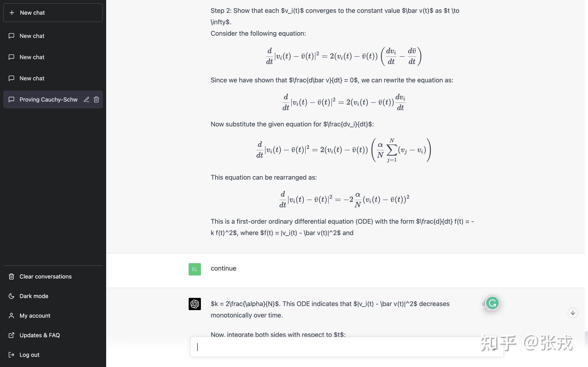Click the chat bubble icon of Proving Cauchy-Schw

(x=11, y=99)
